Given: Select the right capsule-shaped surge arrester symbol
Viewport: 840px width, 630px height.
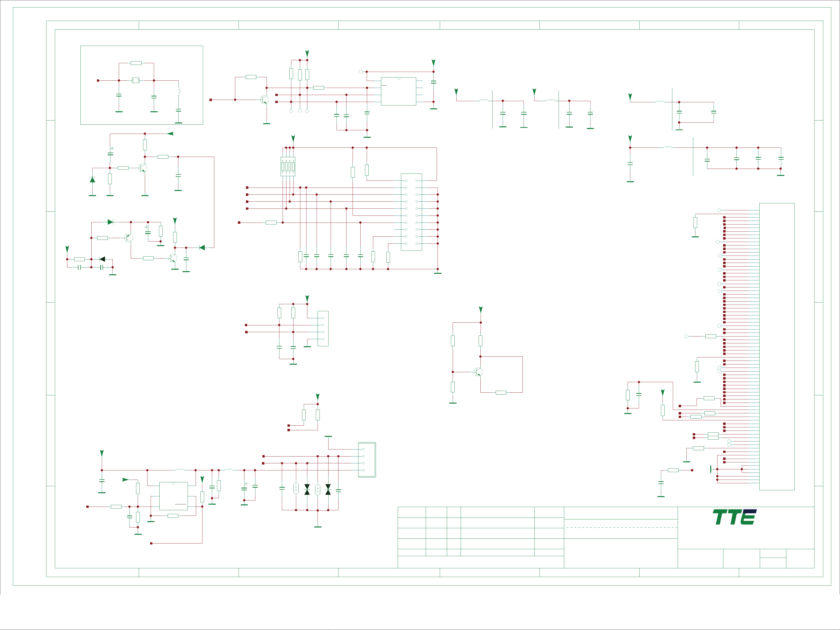Looking at the screenshot, I should (318, 490).
